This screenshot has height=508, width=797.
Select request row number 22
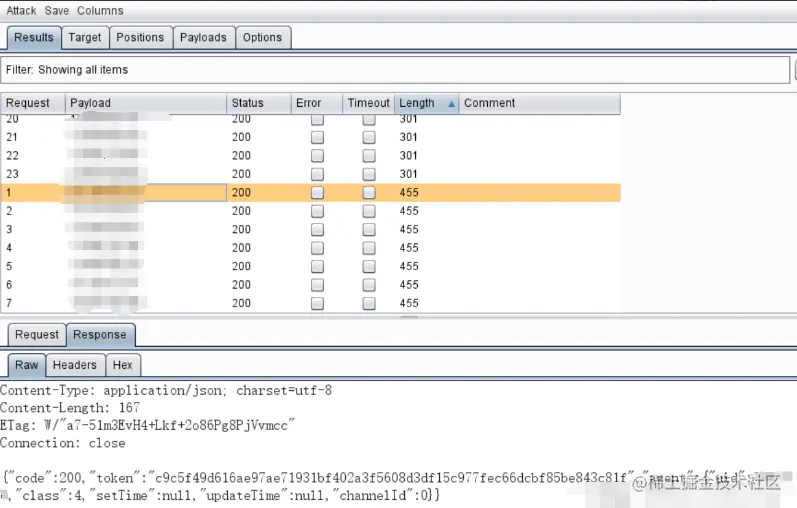pos(310,156)
